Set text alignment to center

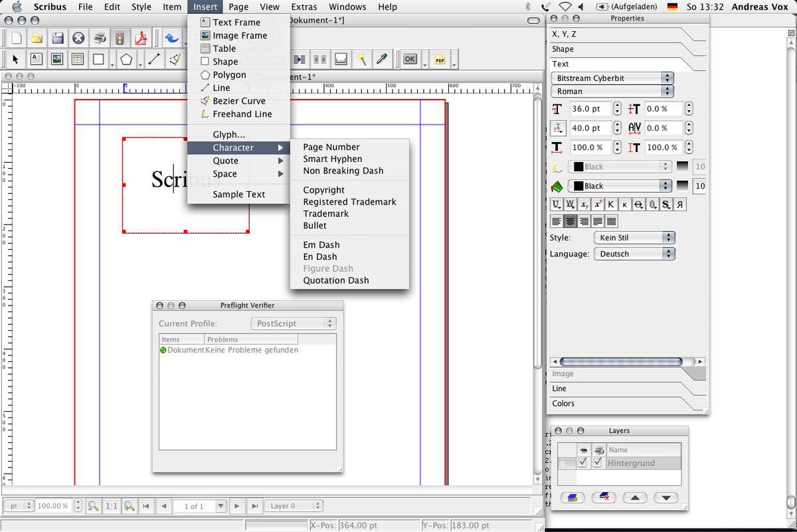tap(570, 221)
